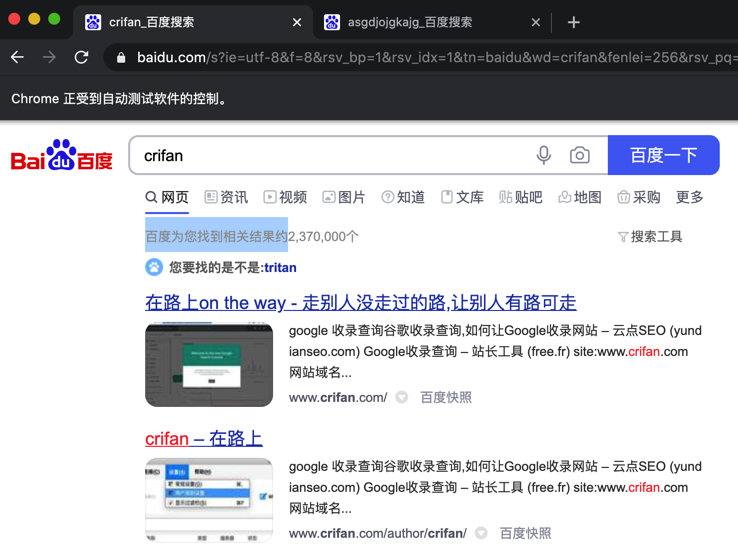Click the first result thumbnail image
This screenshot has height=552, width=738.
pos(209,365)
